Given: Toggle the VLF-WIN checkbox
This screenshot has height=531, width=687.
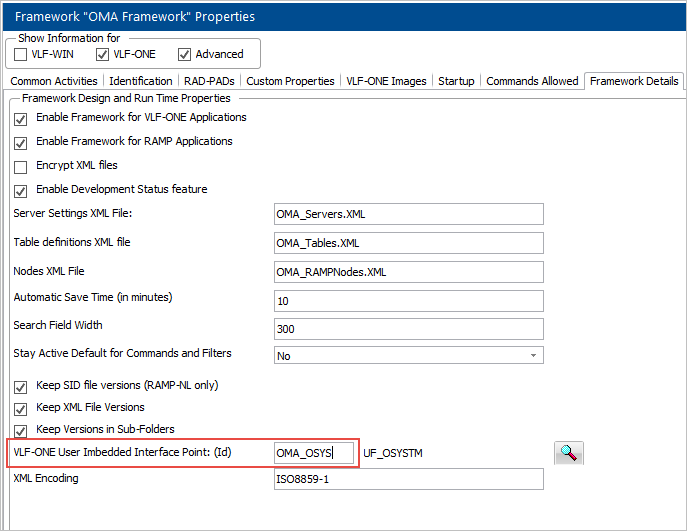Looking at the screenshot, I should point(22,54).
